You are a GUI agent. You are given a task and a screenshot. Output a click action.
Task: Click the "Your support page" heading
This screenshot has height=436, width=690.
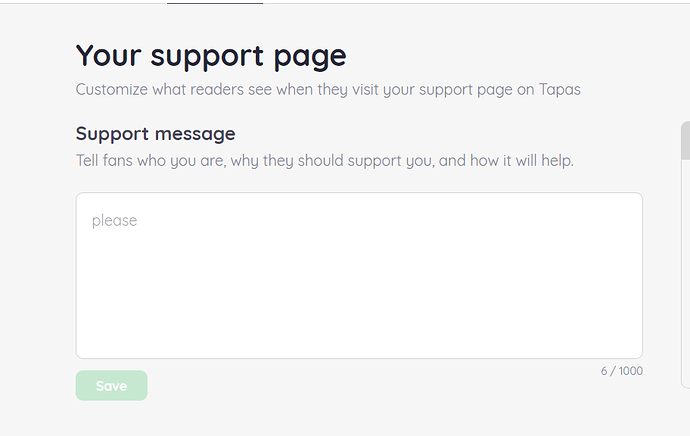[x=211, y=55]
